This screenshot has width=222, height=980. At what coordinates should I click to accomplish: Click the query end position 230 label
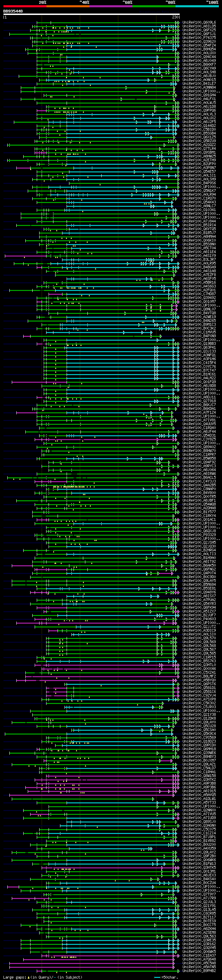coord(175,17)
